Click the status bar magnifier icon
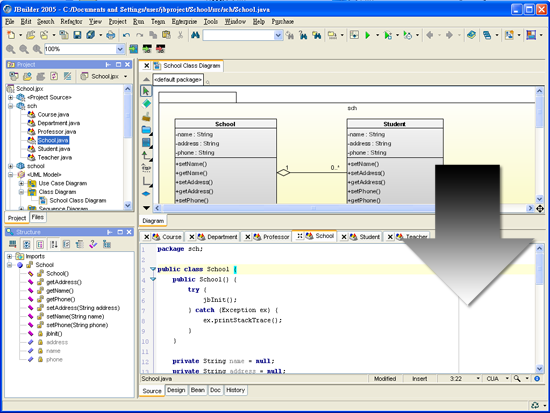 [x=517, y=379]
